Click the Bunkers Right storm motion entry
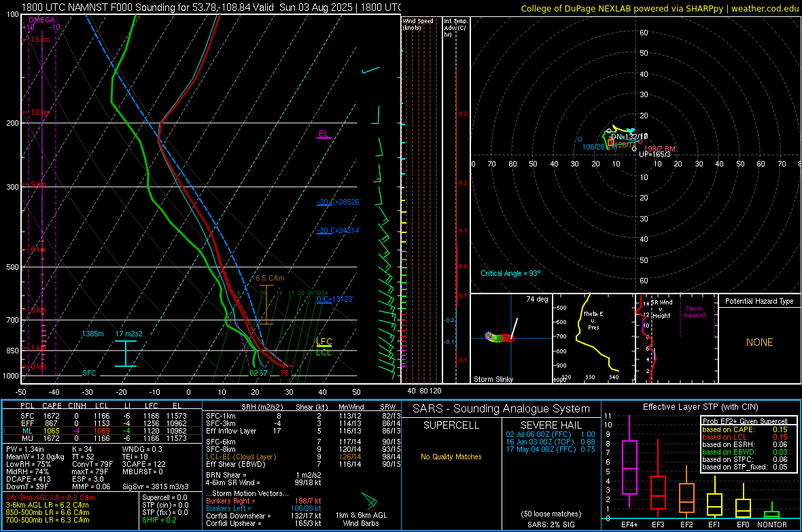 tap(264, 501)
